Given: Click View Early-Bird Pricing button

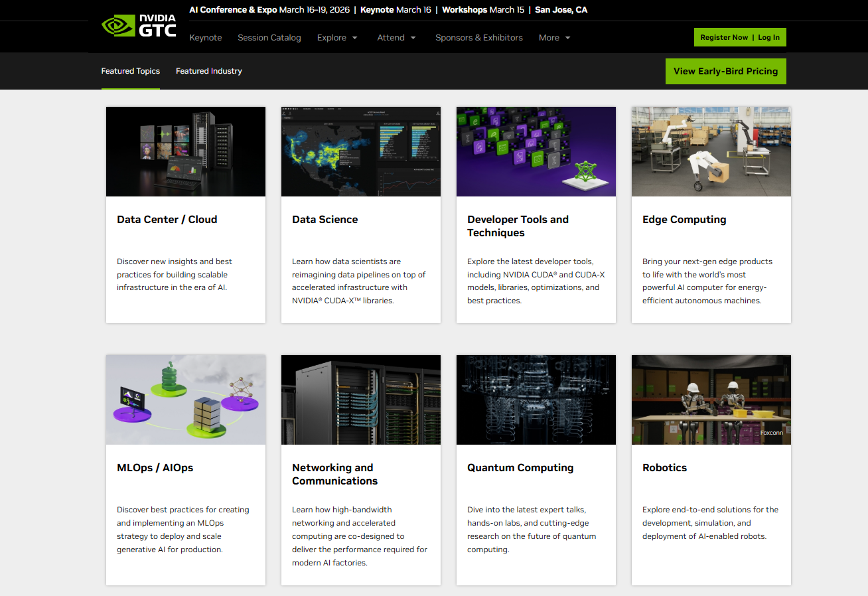Looking at the screenshot, I should [725, 72].
